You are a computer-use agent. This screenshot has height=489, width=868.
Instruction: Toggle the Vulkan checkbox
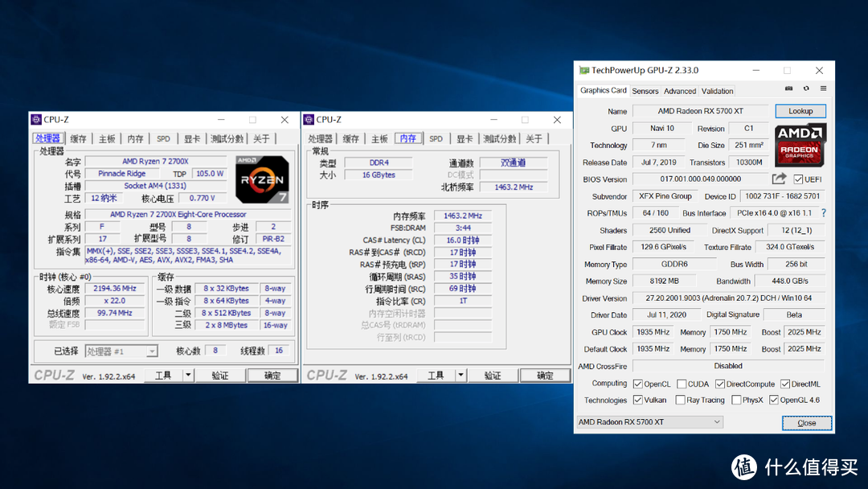[x=637, y=400]
